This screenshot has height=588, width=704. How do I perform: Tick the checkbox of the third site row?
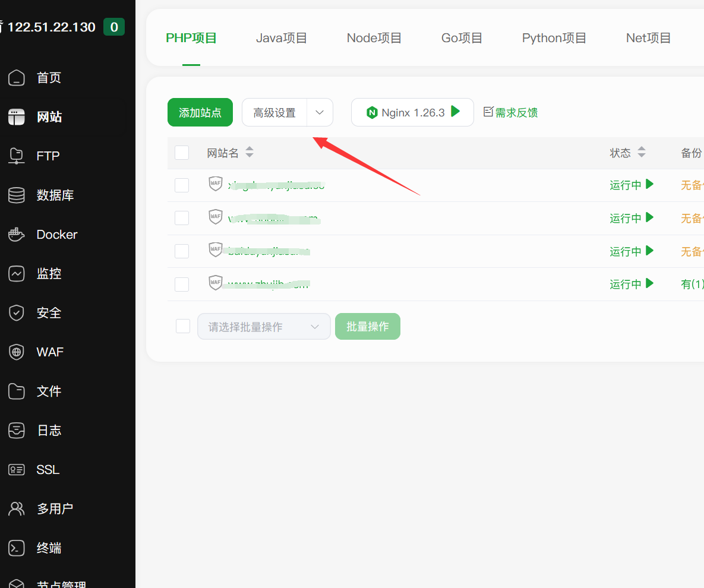[182, 251]
